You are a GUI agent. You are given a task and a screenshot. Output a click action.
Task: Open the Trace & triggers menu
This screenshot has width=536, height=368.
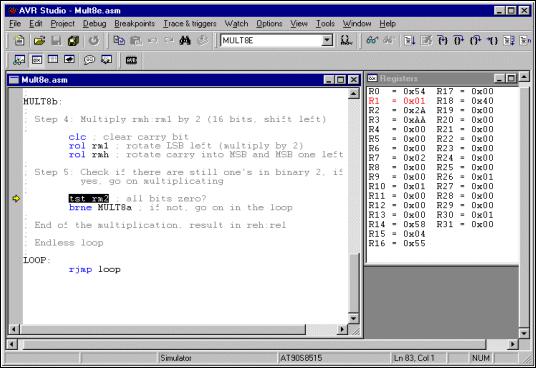point(190,24)
